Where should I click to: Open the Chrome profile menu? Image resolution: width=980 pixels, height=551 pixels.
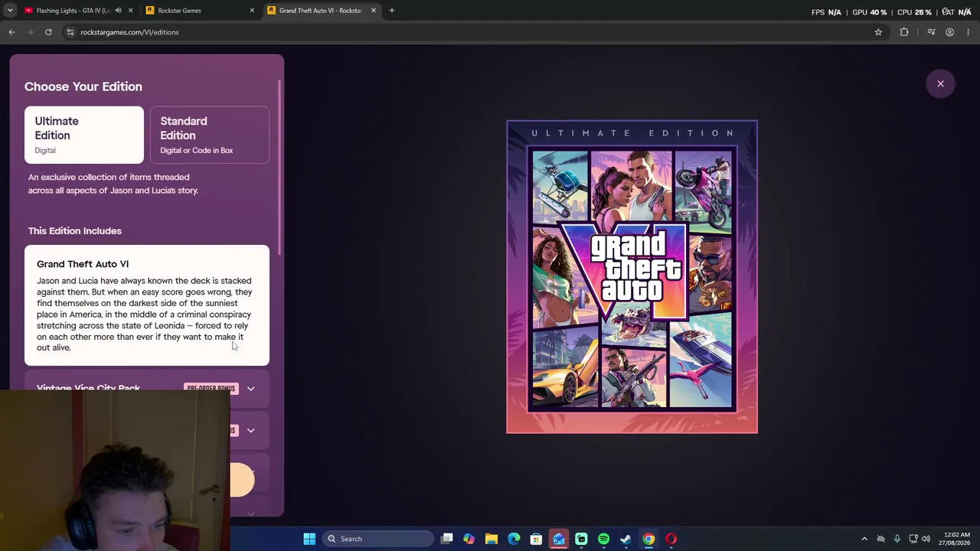click(x=950, y=32)
